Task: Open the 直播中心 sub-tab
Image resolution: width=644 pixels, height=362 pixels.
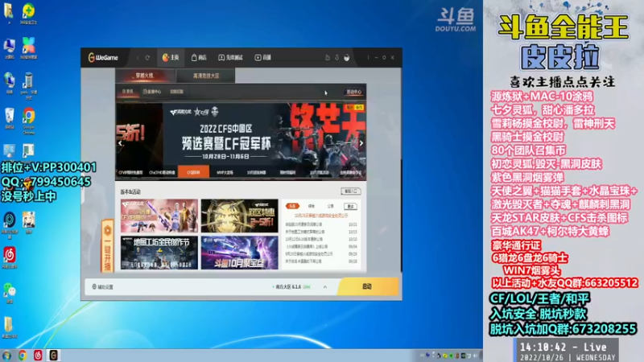Action: tap(152, 92)
